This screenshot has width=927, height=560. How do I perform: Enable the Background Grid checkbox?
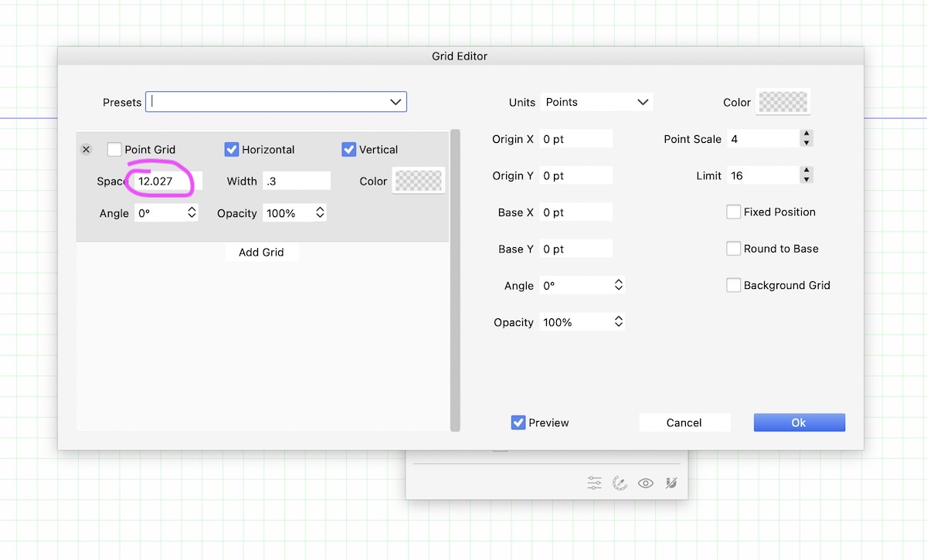click(734, 285)
